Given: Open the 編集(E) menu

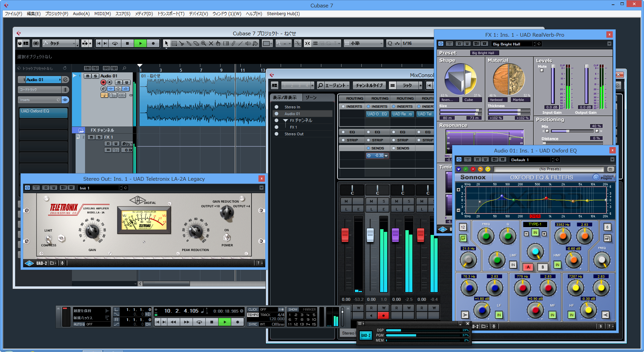Looking at the screenshot, I should [x=34, y=14].
